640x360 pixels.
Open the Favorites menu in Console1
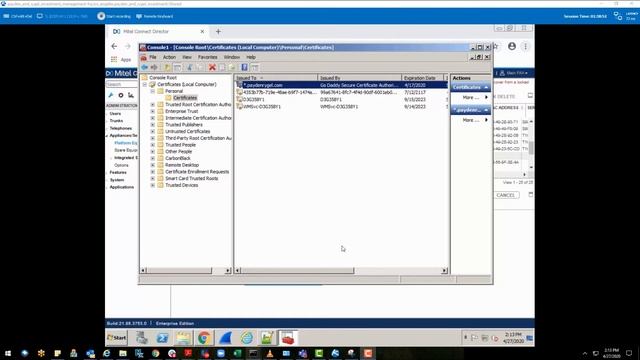click(x=207, y=57)
